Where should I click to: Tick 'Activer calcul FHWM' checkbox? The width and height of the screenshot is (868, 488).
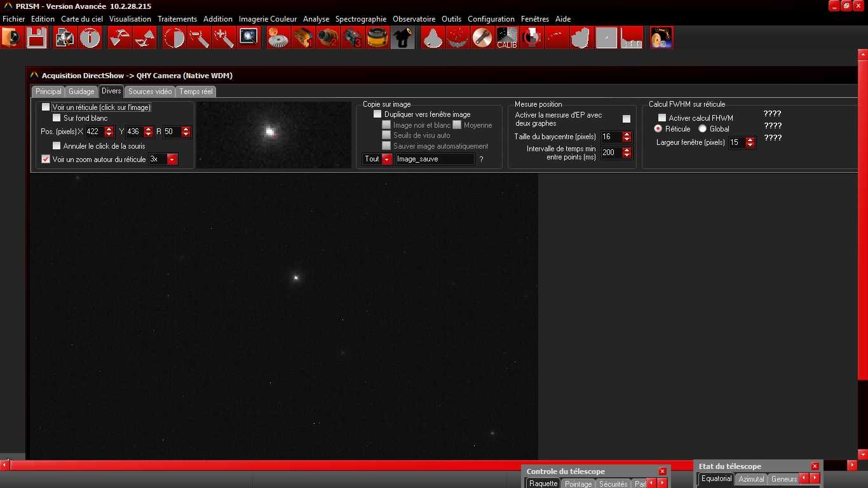tap(662, 118)
